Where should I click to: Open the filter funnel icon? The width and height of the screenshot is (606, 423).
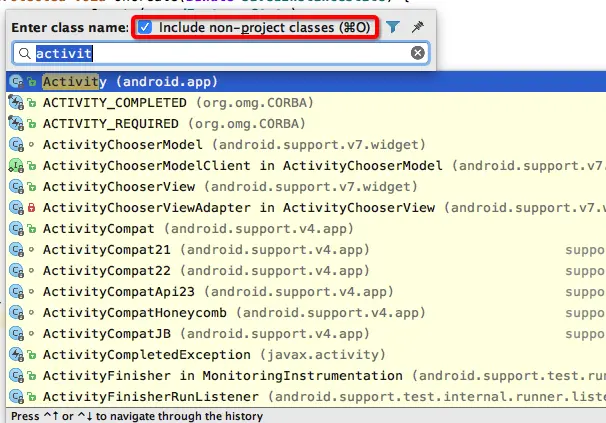point(393,27)
